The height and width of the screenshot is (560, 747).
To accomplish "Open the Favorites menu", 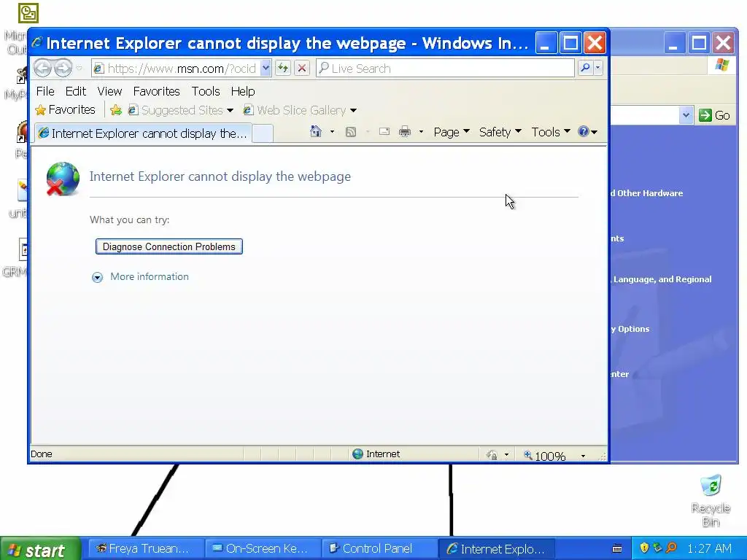I will [x=156, y=91].
